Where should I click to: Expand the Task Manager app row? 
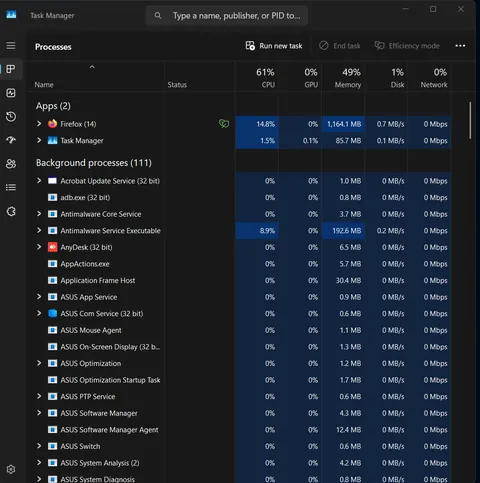point(39,140)
